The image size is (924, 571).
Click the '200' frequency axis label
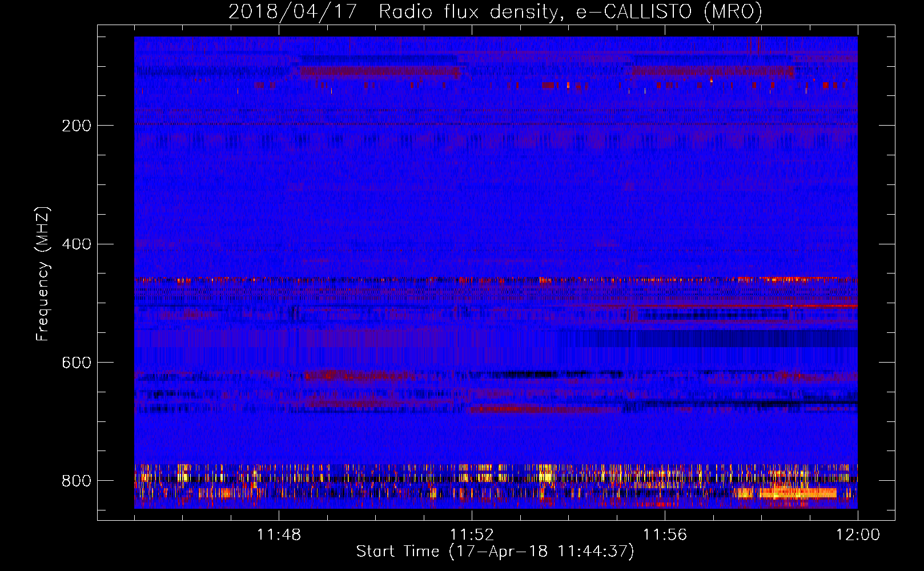77,126
